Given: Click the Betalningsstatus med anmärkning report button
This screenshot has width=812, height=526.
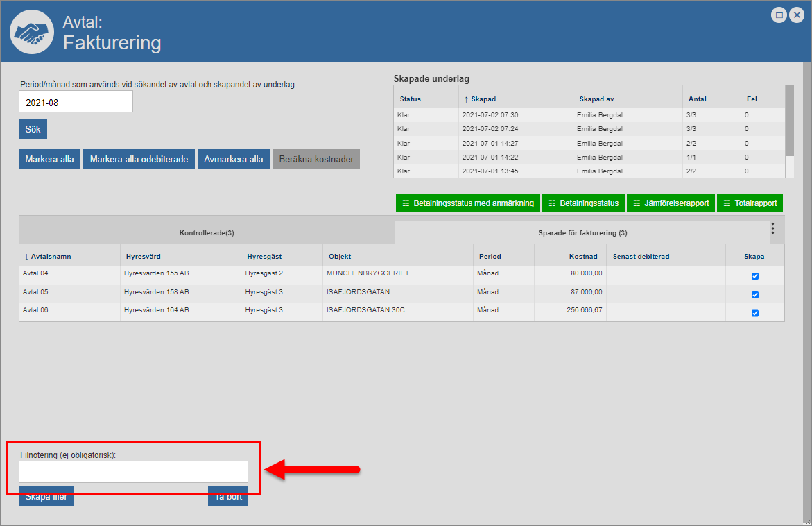Looking at the screenshot, I should (468, 203).
